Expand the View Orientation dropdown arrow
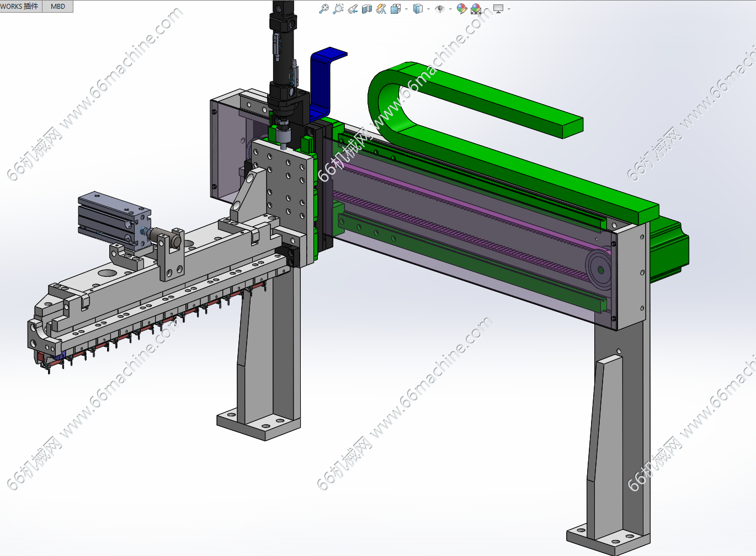 coord(406,9)
